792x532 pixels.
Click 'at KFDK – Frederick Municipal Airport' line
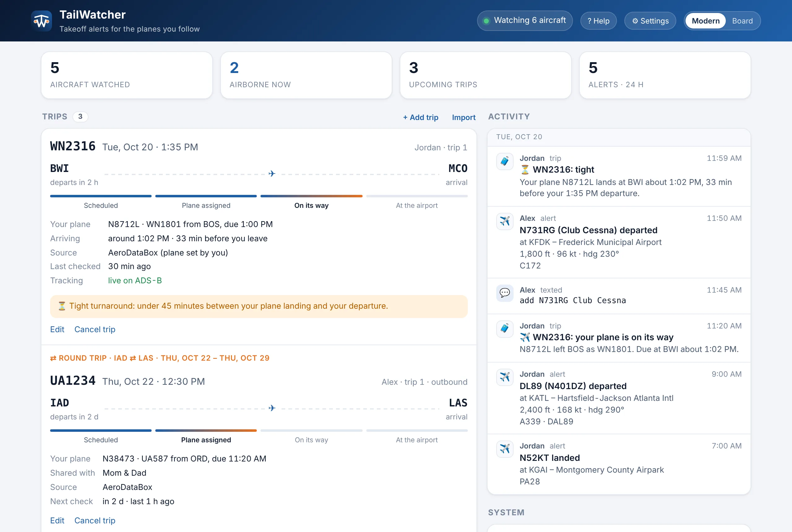pyautogui.click(x=590, y=242)
